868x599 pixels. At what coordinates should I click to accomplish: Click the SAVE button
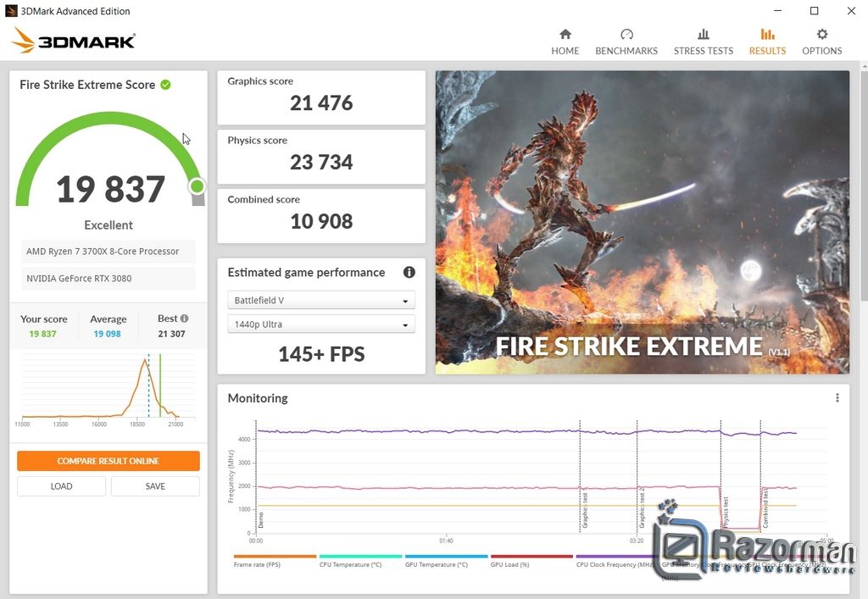point(155,486)
